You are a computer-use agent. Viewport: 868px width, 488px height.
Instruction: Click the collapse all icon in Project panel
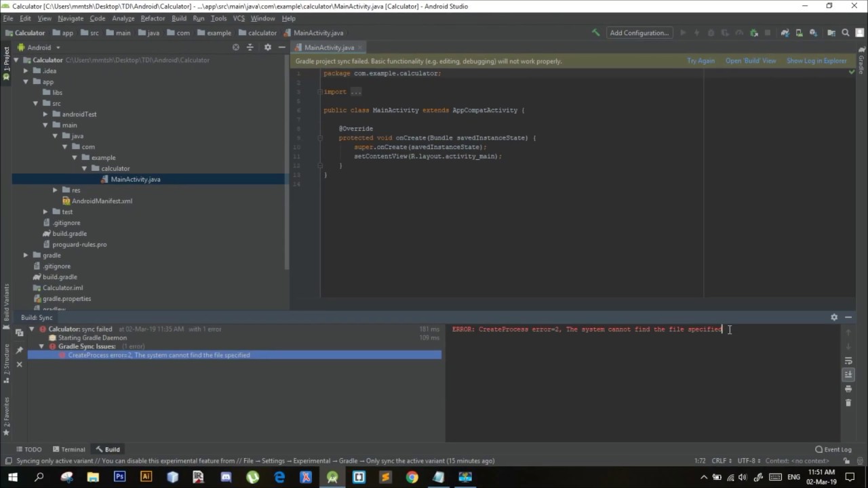250,47
